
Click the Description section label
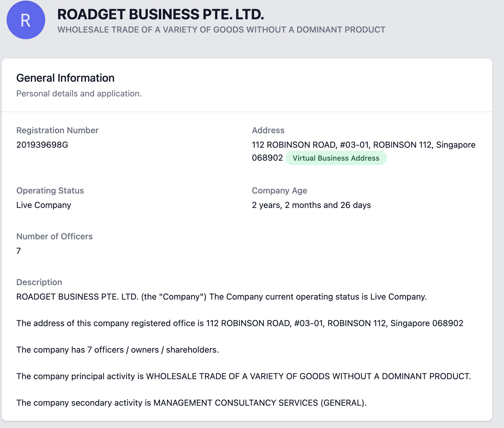[39, 282]
